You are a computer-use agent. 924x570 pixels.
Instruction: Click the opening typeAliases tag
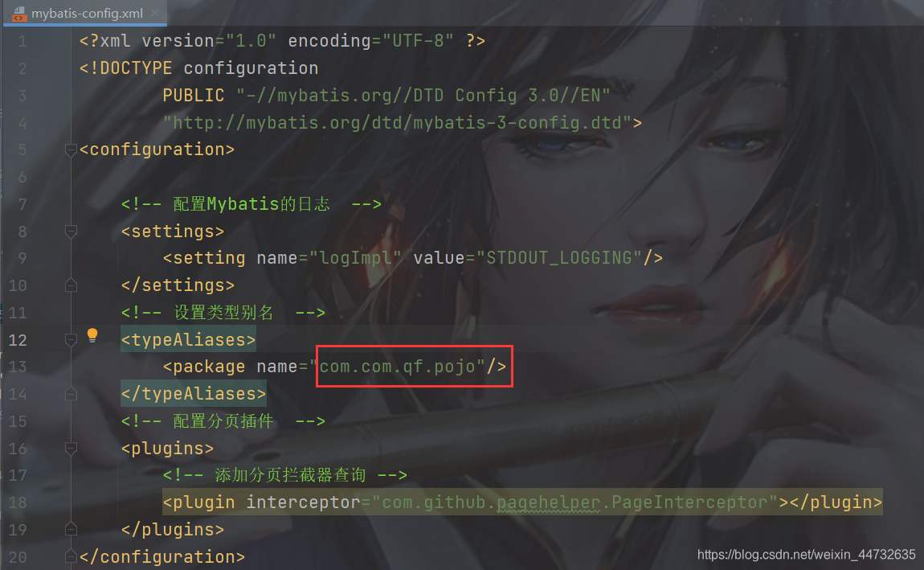[x=189, y=339]
